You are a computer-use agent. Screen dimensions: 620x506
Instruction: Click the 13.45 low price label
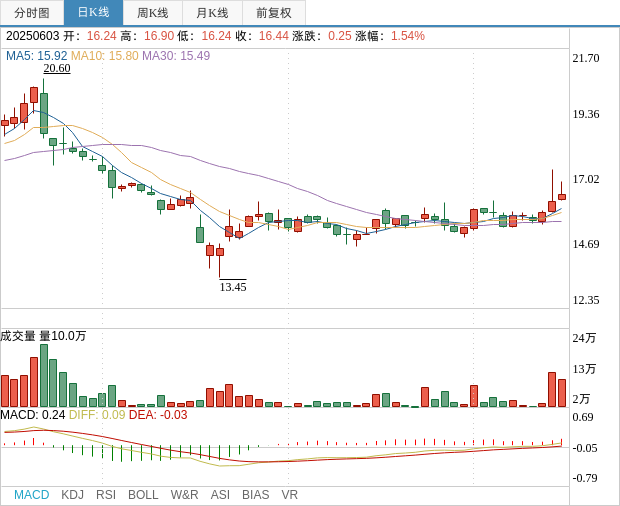click(x=233, y=287)
